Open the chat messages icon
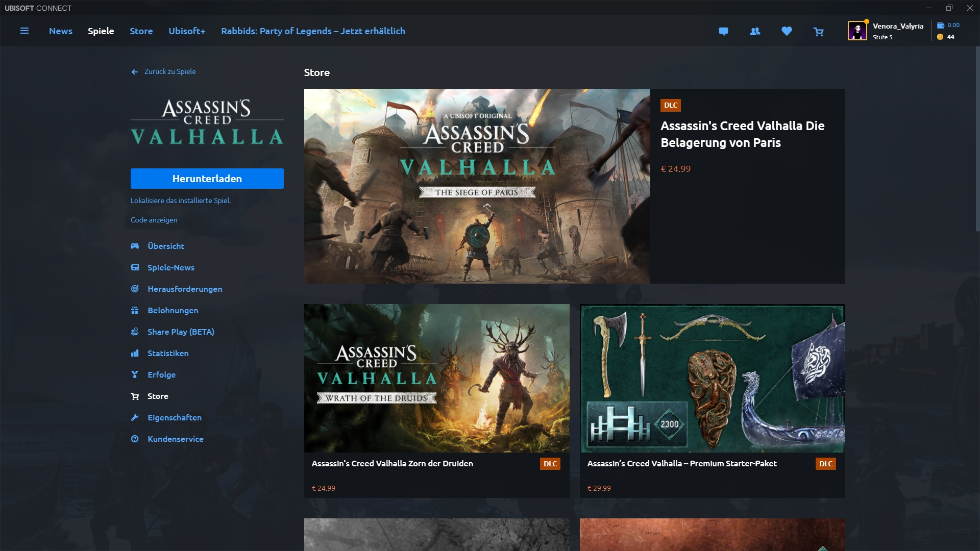980x551 pixels. pyautogui.click(x=723, y=31)
